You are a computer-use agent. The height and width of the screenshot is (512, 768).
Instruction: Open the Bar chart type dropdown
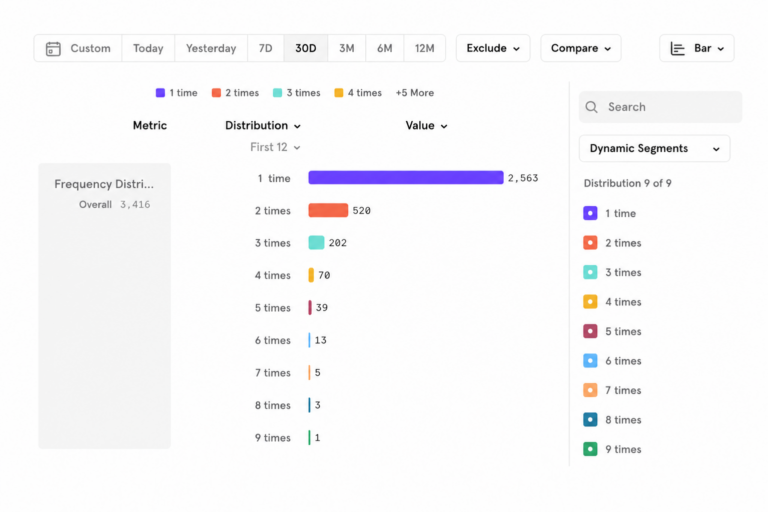pos(696,48)
